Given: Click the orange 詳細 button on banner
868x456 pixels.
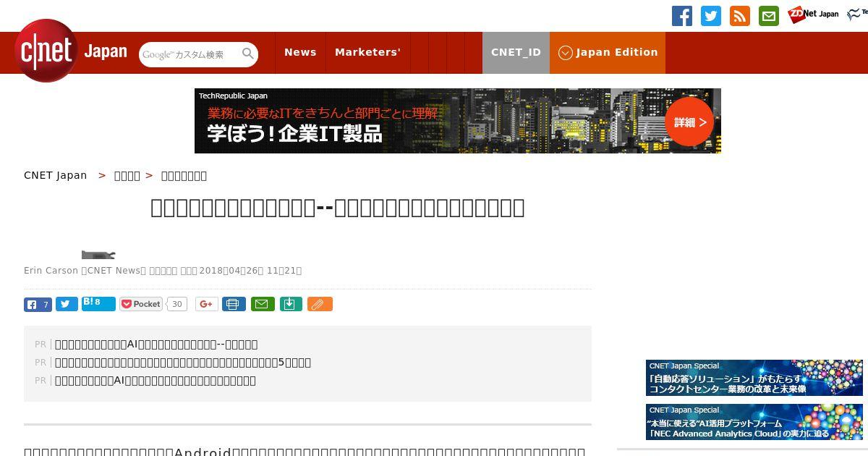Looking at the screenshot, I should click(x=689, y=122).
